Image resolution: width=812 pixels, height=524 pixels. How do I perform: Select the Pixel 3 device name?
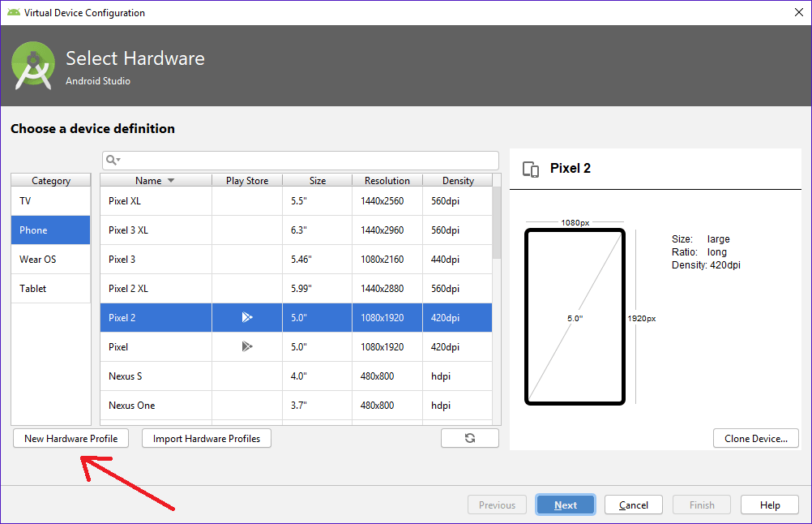[122, 259]
